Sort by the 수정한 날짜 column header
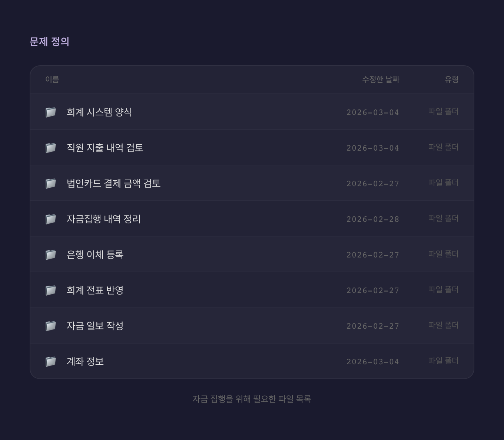The image size is (504, 440). [381, 79]
